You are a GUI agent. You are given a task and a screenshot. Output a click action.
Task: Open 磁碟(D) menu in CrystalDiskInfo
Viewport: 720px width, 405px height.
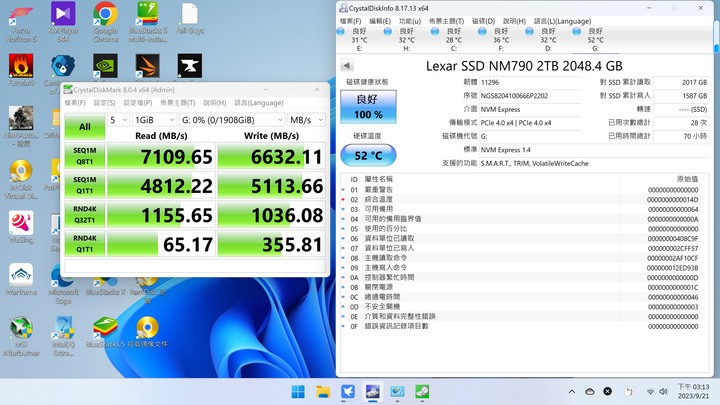(484, 21)
